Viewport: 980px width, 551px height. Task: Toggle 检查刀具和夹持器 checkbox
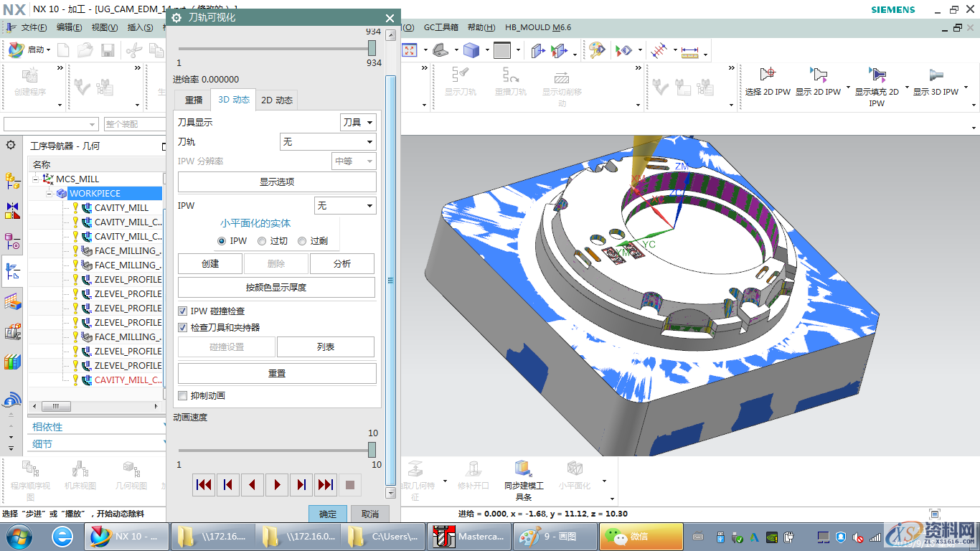pyautogui.click(x=183, y=327)
